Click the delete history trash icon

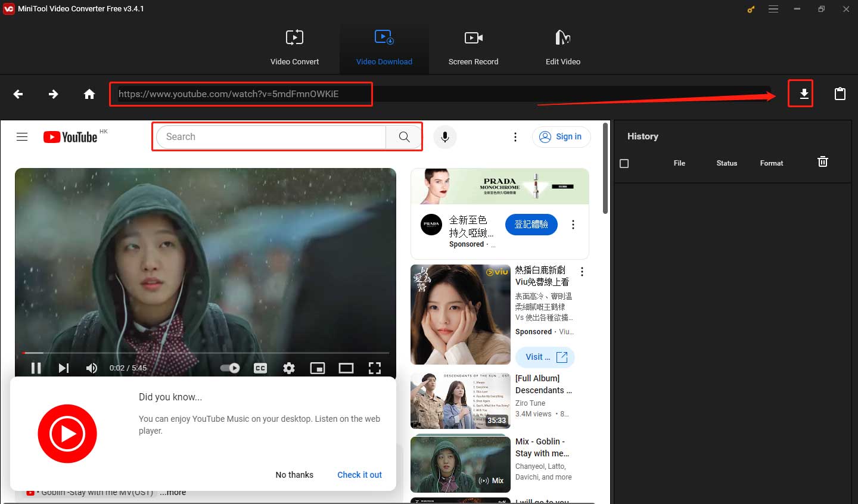tap(823, 161)
